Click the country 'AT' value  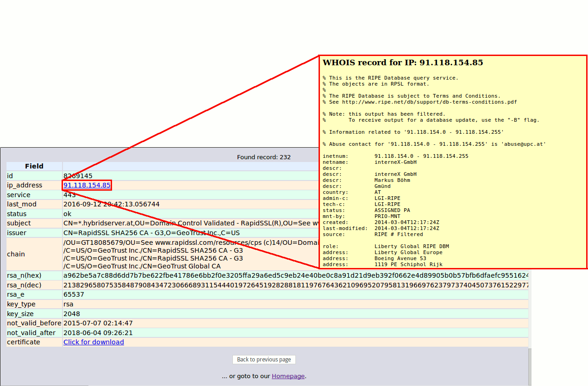point(378,192)
